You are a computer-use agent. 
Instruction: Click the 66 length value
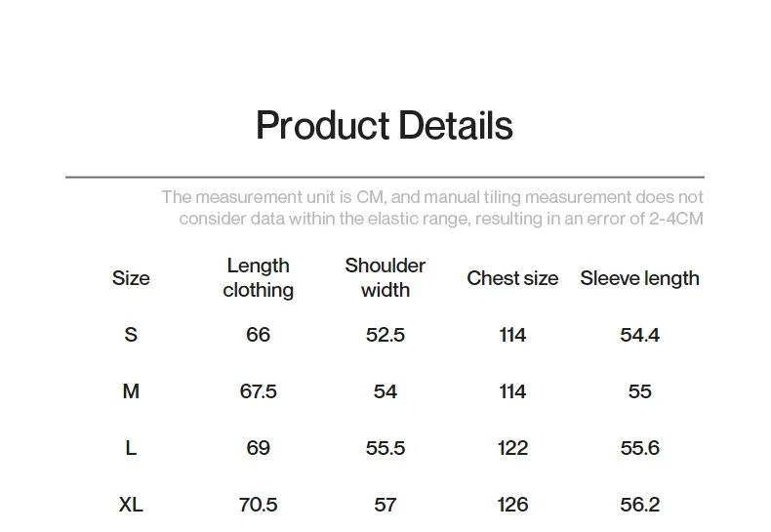(x=258, y=335)
